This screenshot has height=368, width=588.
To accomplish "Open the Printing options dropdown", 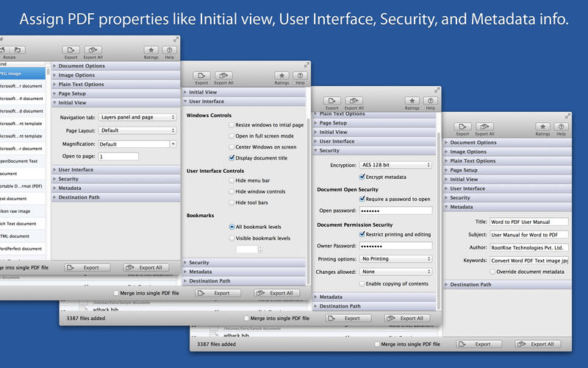I will point(396,259).
